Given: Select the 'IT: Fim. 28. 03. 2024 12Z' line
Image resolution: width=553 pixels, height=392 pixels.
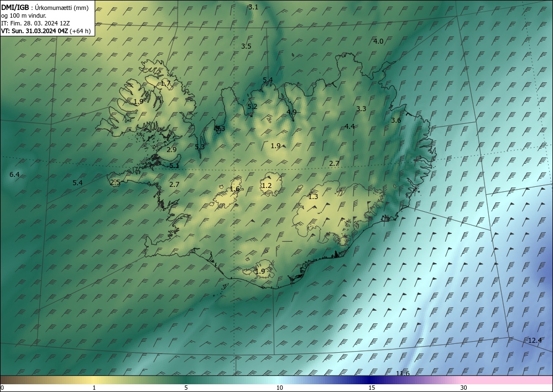Looking at the screenshot, I should 35,23.
